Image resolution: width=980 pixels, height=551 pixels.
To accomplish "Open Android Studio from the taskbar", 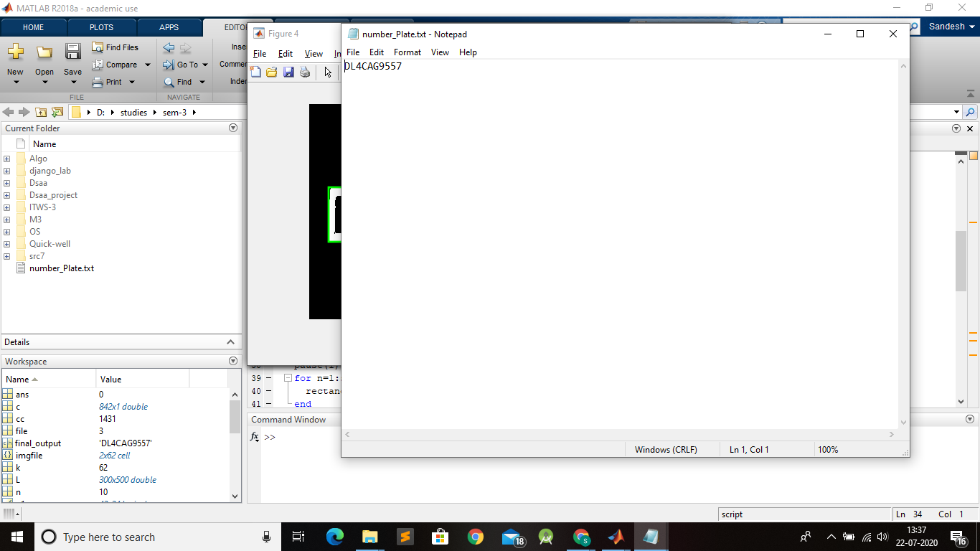I will coord(546,537).
